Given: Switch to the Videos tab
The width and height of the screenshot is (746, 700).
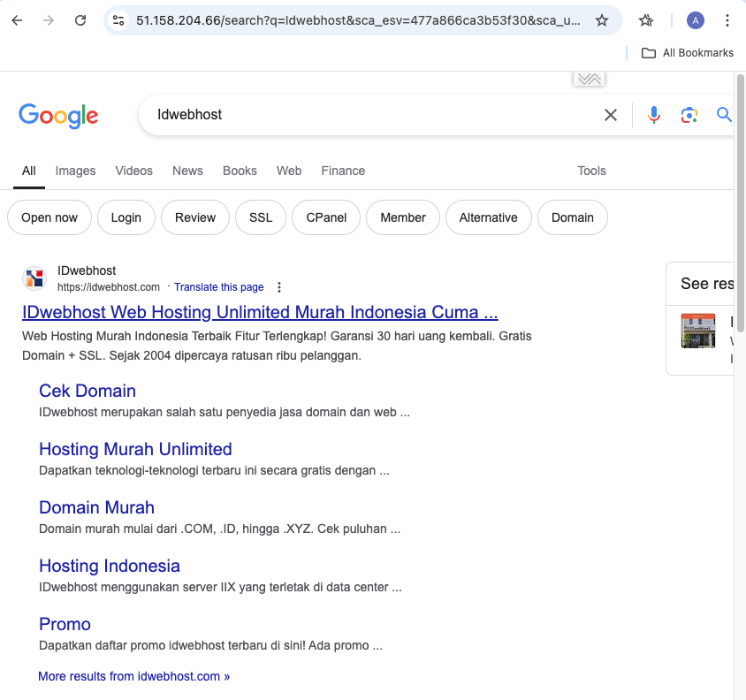Looking at the screenshot, I should [x=133, y=171].
